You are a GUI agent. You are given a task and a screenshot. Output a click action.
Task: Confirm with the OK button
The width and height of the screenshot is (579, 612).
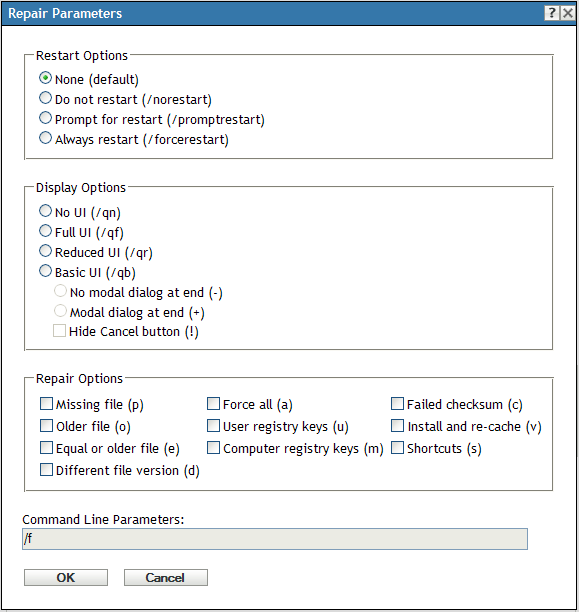coord(66,577)
